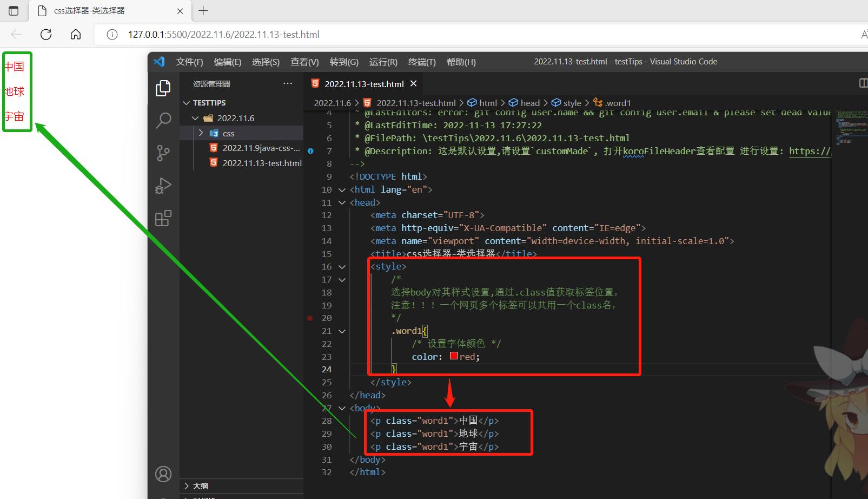The image size is (868, 499).
Task: Open the 转到(G) menu
Action: coord(344,62)
